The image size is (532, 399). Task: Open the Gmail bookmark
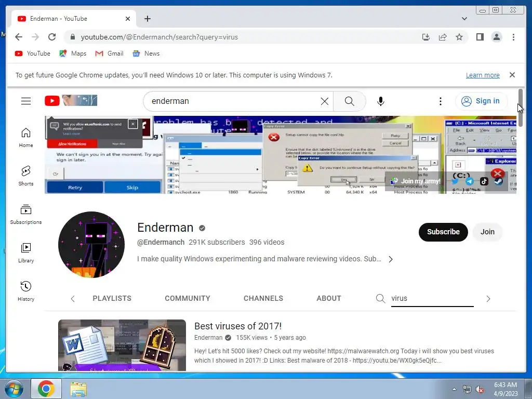tap(109, 54)
